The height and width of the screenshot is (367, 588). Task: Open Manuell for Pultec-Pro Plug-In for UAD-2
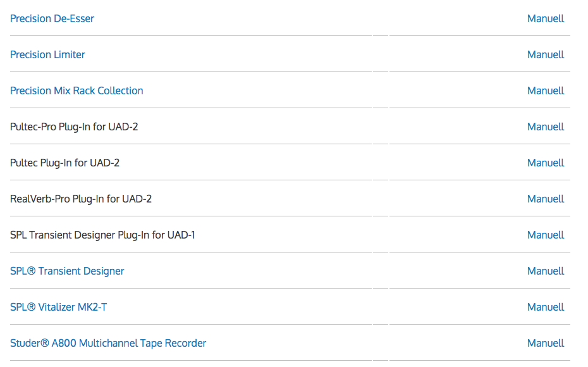[x=545, y=127]
